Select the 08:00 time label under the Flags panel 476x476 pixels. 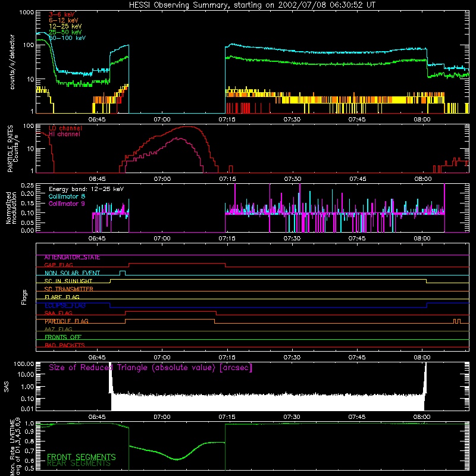[x=422, y=358]
